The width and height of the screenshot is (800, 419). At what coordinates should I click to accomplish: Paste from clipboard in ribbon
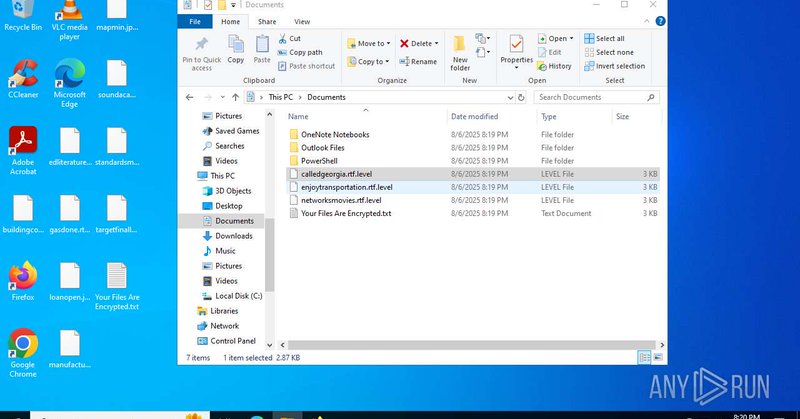pyautogui.click(x=262, y=50)
